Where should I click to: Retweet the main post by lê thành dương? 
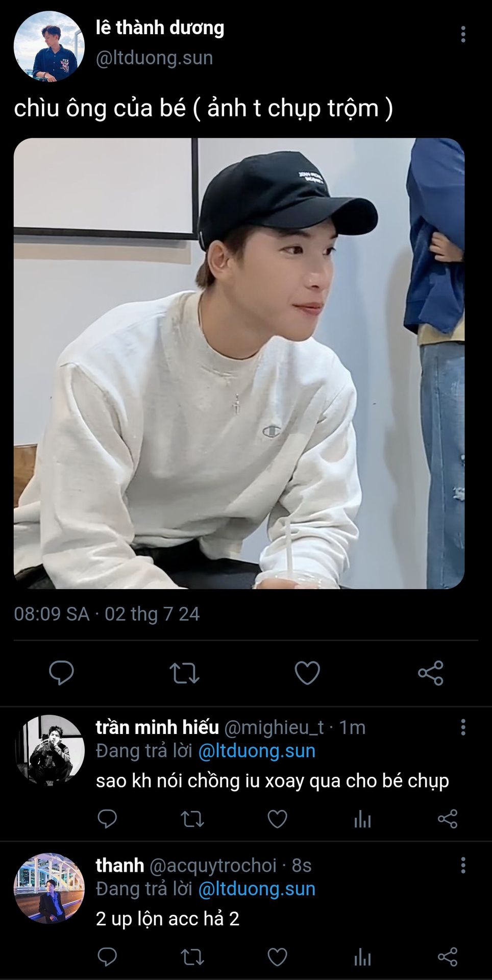click(x=184, y=673)
